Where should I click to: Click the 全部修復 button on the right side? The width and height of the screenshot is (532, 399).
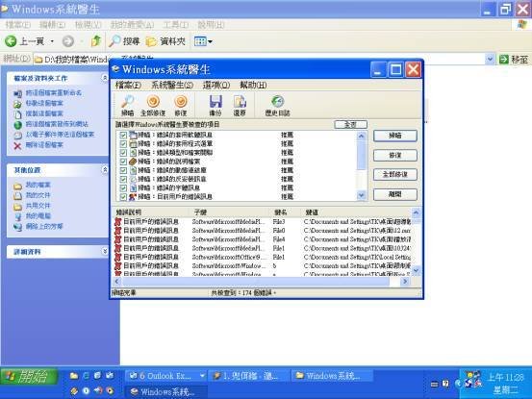pos(395,175)
